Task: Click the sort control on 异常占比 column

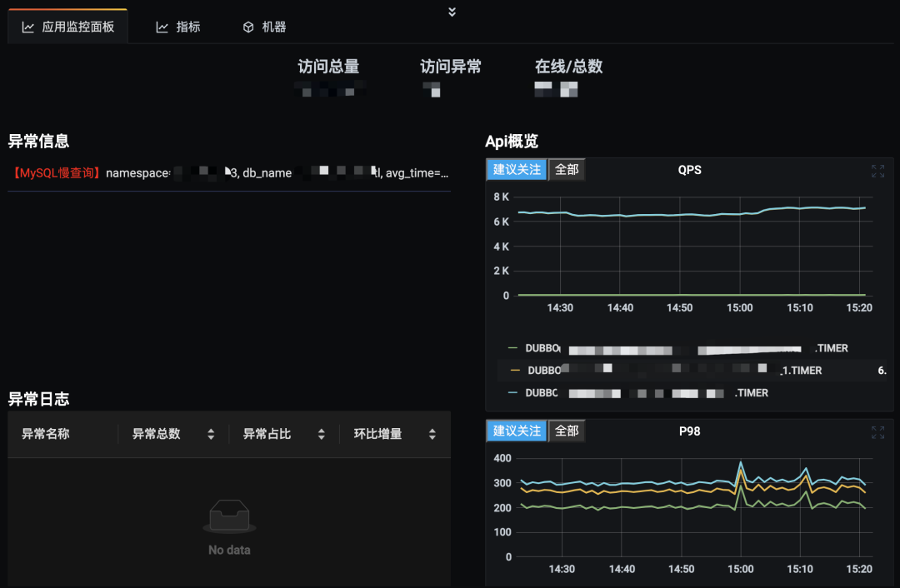Action: point(321,433)
